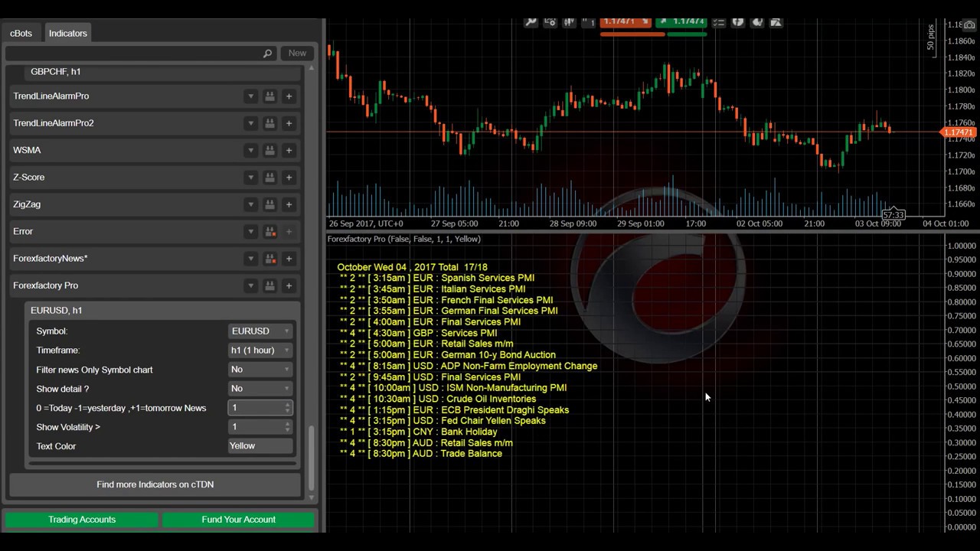Click Fed Chair Yellen Speaks news line
The width and height of the screenshot is (980, 551).
click(x=443, y=421)
